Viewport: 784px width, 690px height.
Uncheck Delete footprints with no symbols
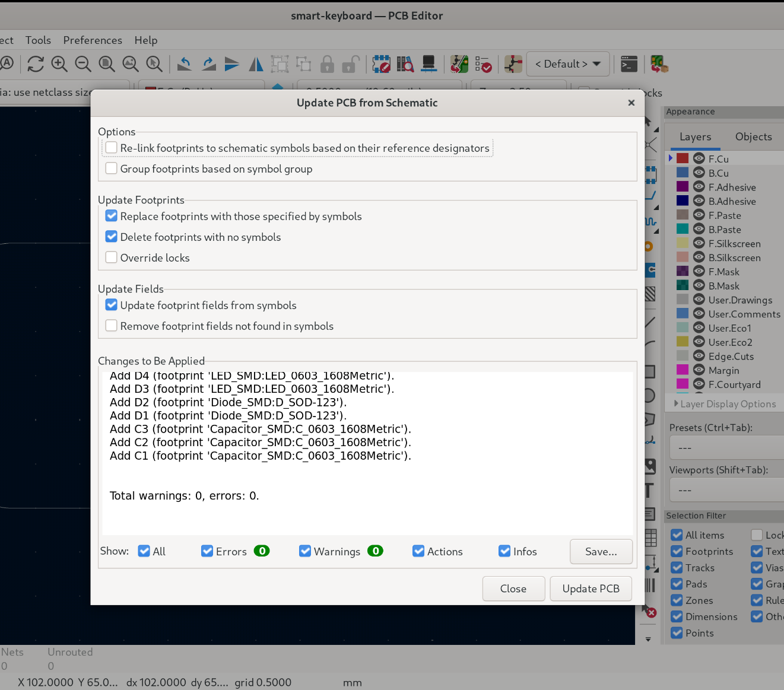[x=111, y=236]
